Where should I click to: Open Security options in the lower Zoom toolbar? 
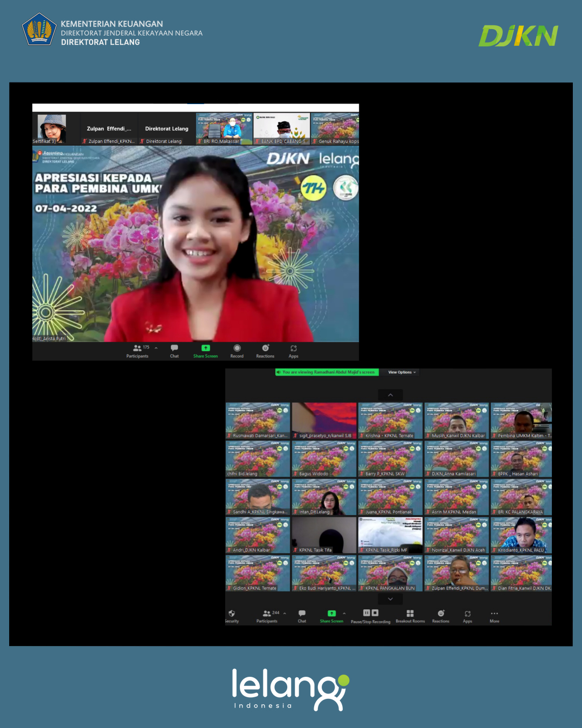[232, 615]
